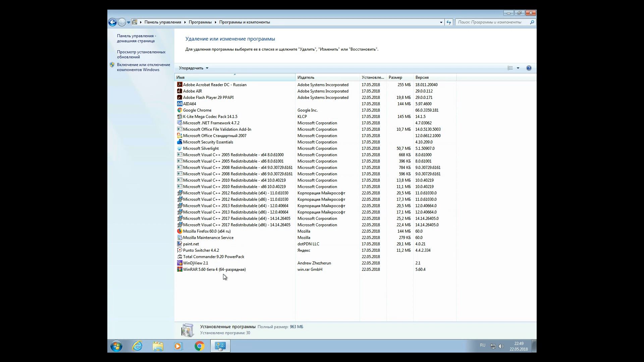
Task: Open Панель управления домашняя страница link
Action: tap(137, 38)
